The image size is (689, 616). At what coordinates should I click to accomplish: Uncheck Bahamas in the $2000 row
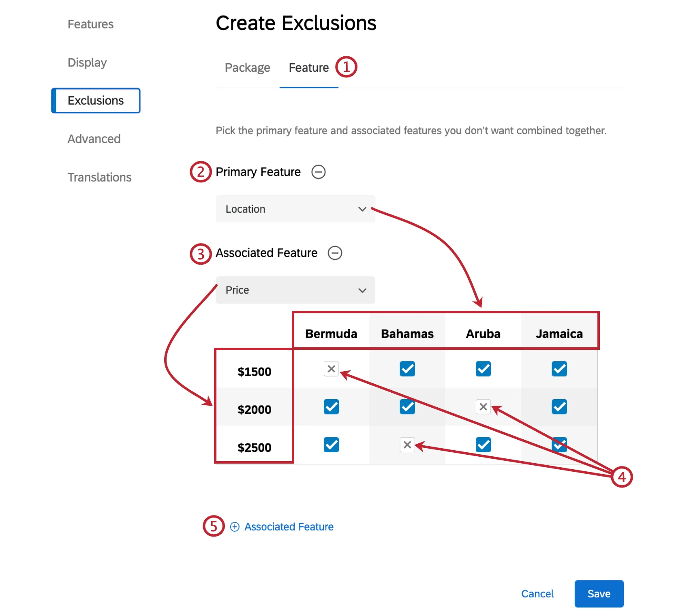click(407, 407)
